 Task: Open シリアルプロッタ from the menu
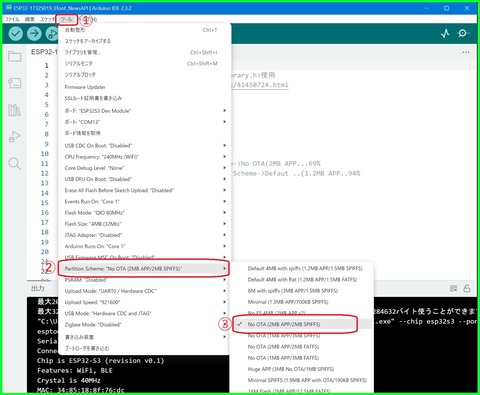[144, 75]
